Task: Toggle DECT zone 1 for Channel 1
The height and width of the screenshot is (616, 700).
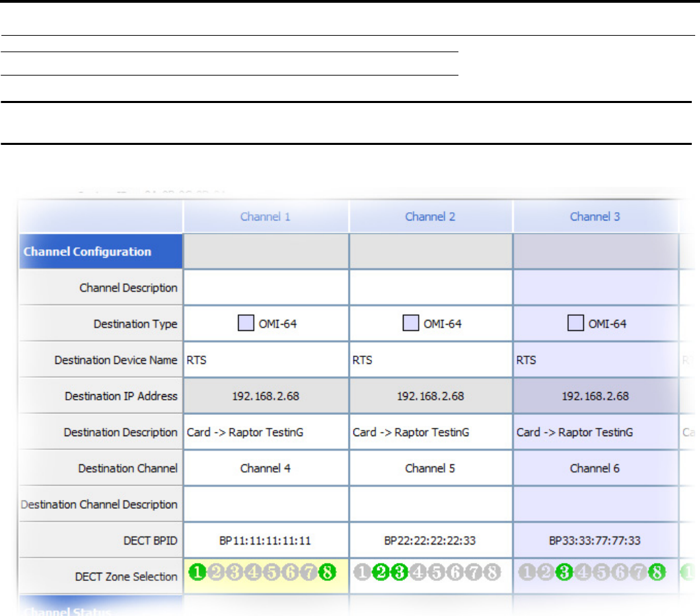Action: [198, 572]
